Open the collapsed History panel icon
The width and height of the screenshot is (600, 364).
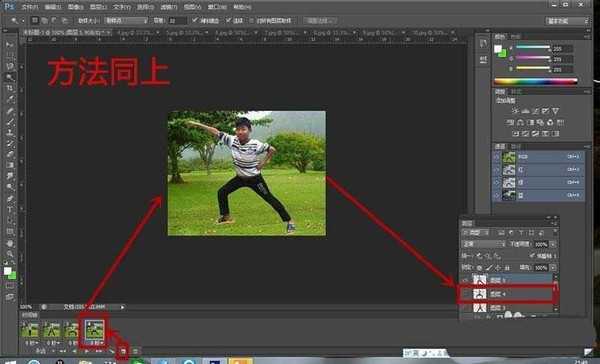pos(483,44)
